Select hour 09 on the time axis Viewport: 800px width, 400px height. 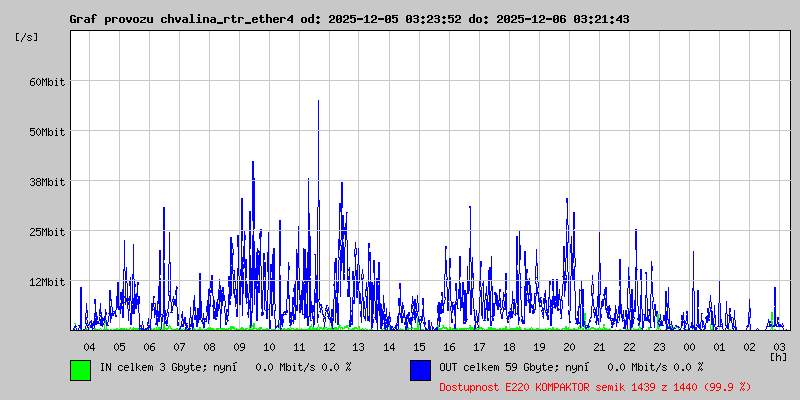pyautogui.click(x=239, y=346)
